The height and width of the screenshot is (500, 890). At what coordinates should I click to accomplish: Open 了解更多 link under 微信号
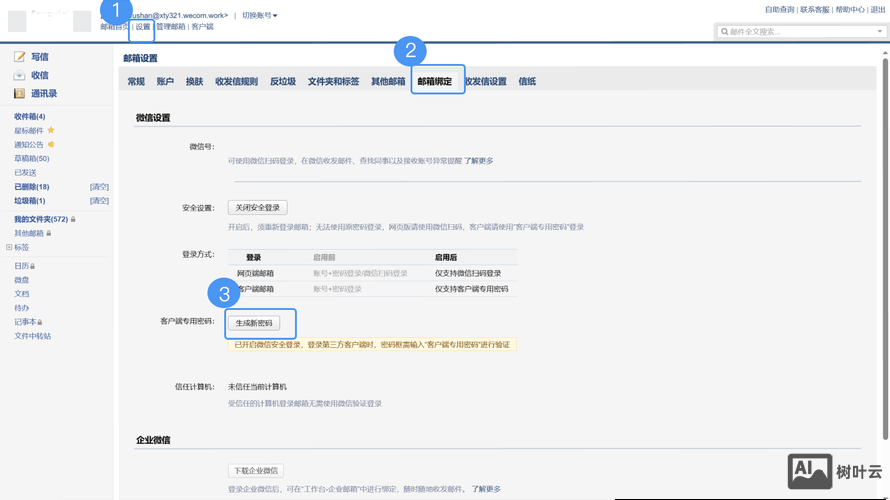[478, 161]
